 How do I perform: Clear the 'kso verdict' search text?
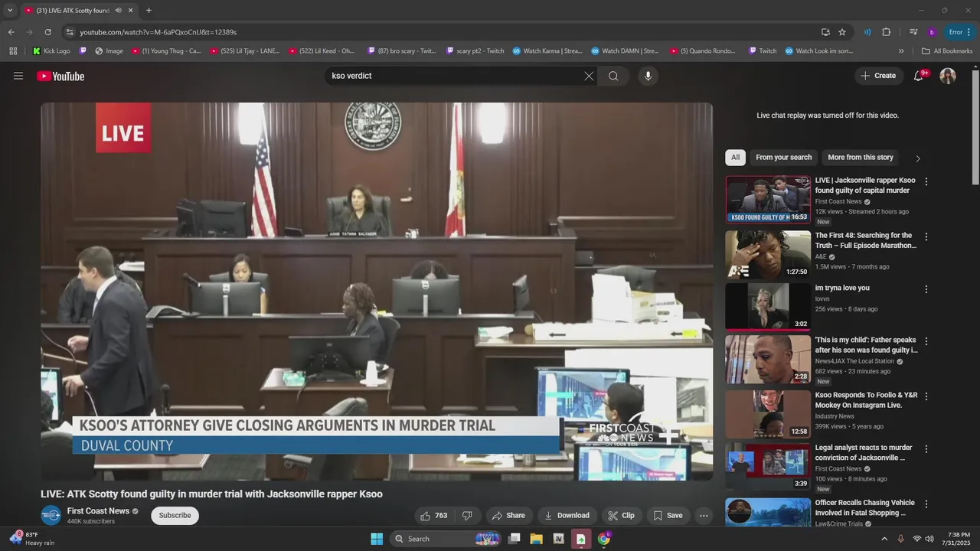point(589,76)
